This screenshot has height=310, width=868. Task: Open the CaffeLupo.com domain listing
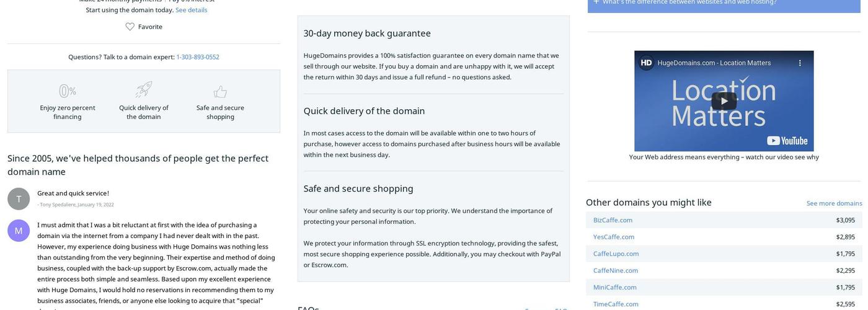coord(616,254)
